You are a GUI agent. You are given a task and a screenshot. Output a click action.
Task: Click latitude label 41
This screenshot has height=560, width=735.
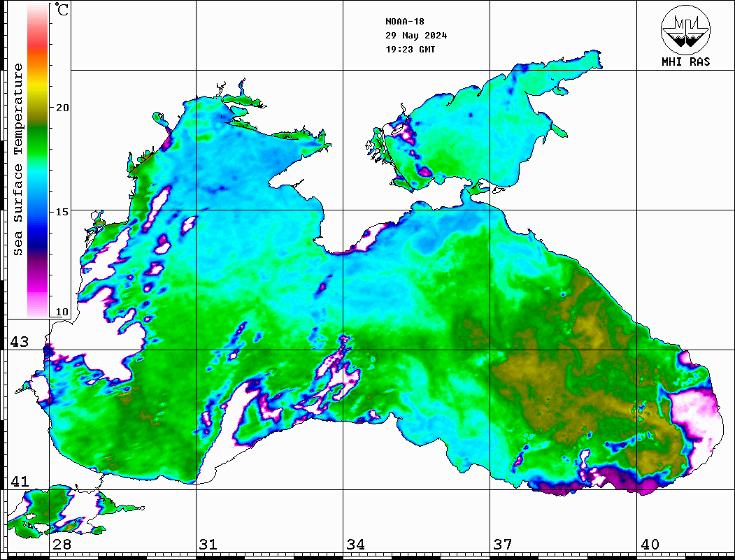coord(19,481)
